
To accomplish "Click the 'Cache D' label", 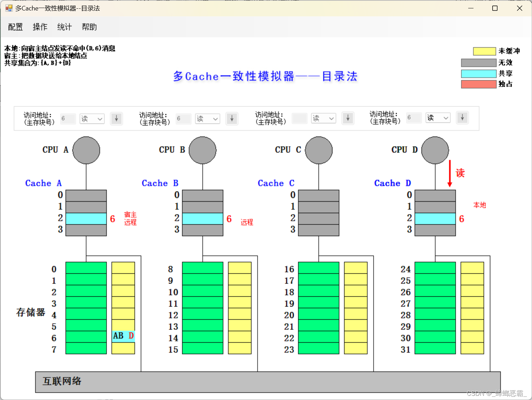I will (x=393, y=183).
